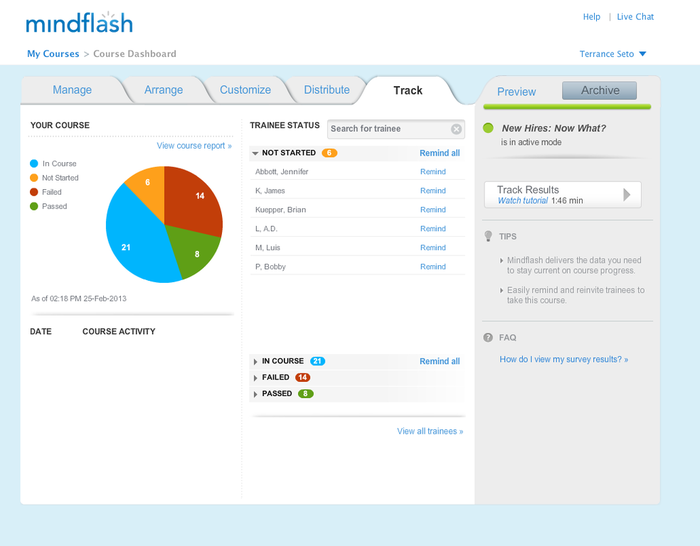
Task: Click the In Course blue legend swatch
Action: click(34, 163)
